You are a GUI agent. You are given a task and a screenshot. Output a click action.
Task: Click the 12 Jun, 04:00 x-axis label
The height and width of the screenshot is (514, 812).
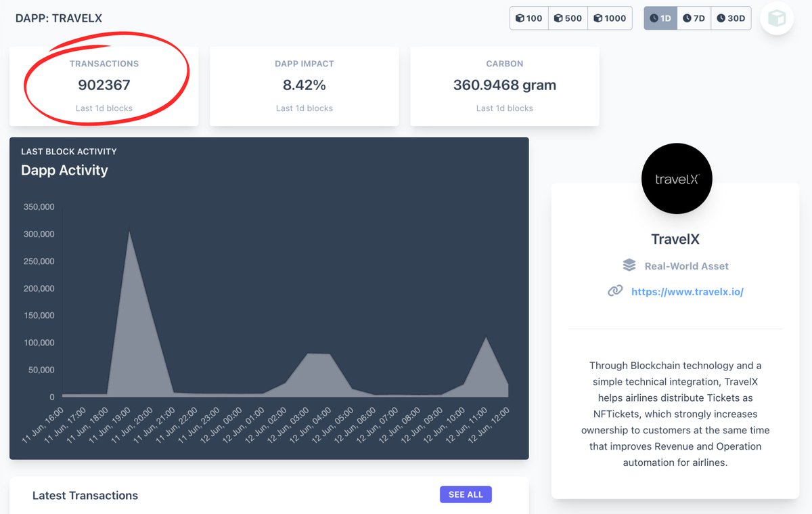pyautogui.click(x=311, y=425)
